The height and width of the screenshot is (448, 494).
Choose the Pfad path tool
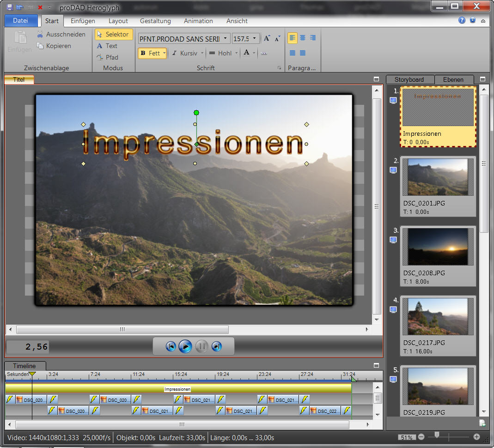107,57
